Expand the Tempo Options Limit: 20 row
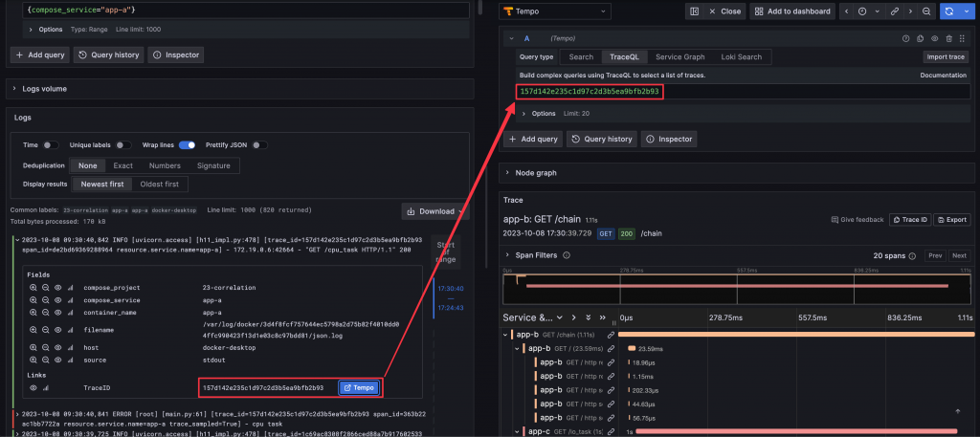This screenshot has width=980, height=437. point(743,114)
